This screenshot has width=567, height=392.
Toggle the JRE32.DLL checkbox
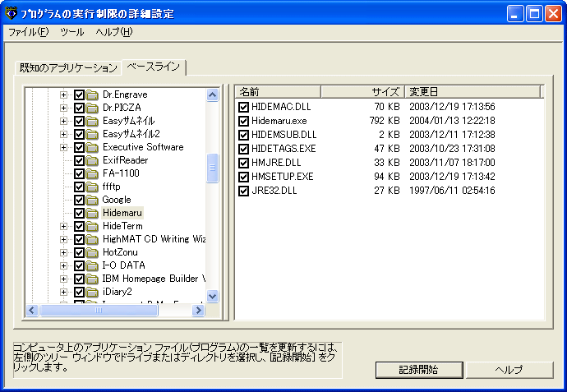[243, 191]
